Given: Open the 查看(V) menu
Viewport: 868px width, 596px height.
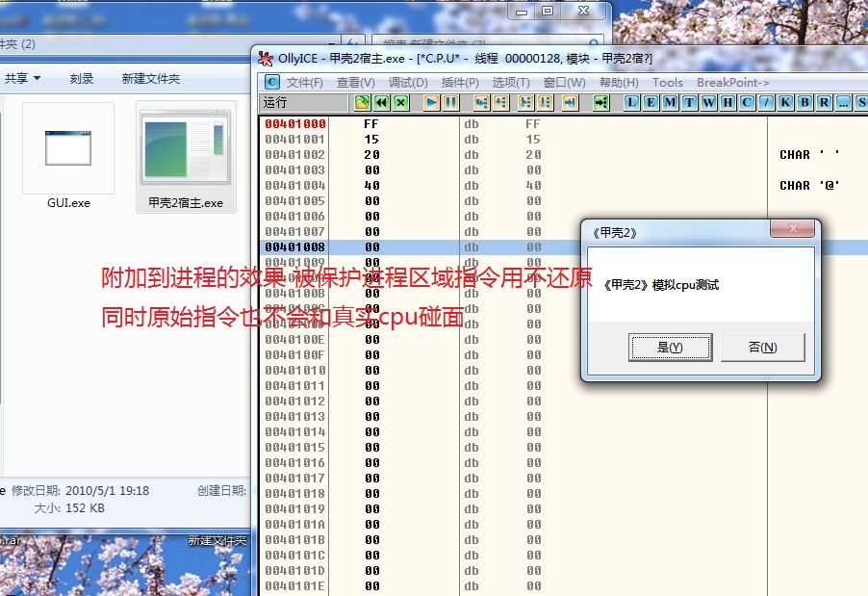Looking at the screenshot, I should pyautogui.click(x=355, y=83).
